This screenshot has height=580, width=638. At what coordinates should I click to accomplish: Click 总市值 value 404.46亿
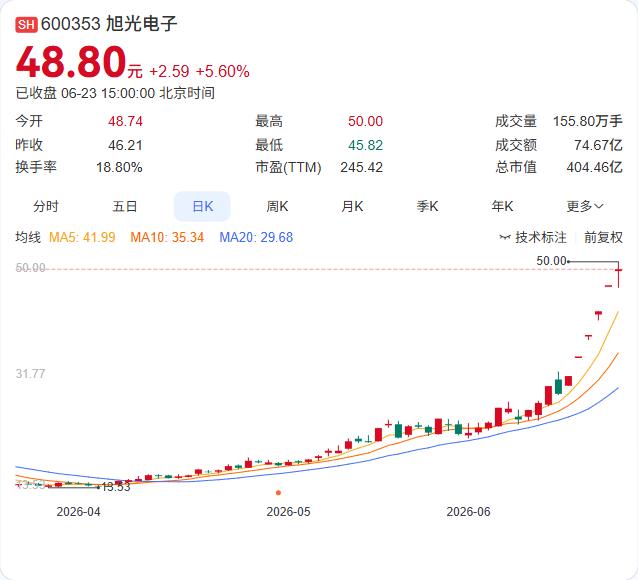pos(594,167)
